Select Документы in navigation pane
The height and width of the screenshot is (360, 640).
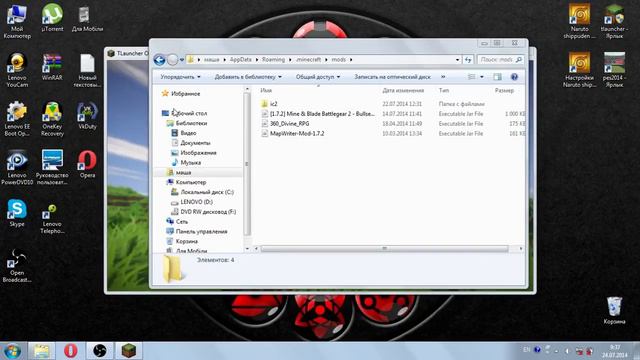191,143
